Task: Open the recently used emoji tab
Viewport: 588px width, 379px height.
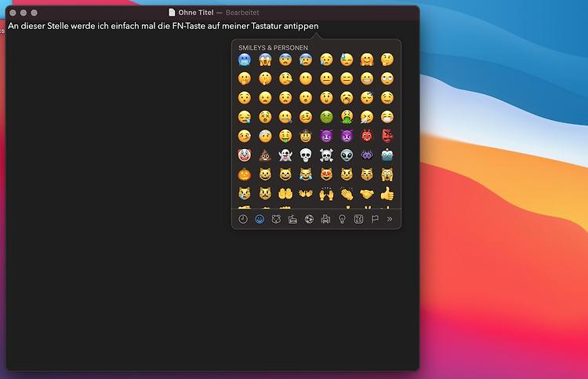Action: [243, 219]
